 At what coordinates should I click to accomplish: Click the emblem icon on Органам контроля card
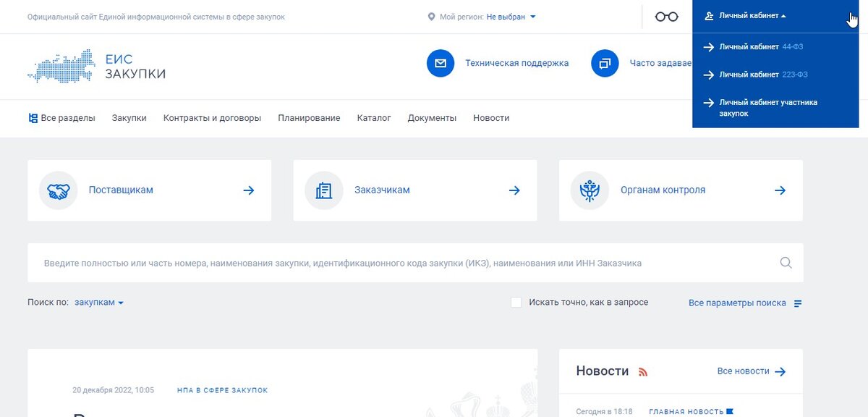(589, 190)
